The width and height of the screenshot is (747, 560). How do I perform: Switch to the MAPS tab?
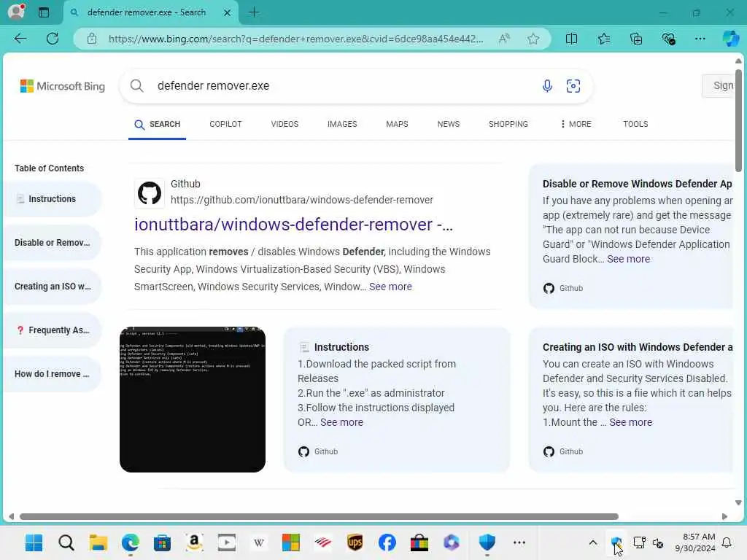point(397,124)
